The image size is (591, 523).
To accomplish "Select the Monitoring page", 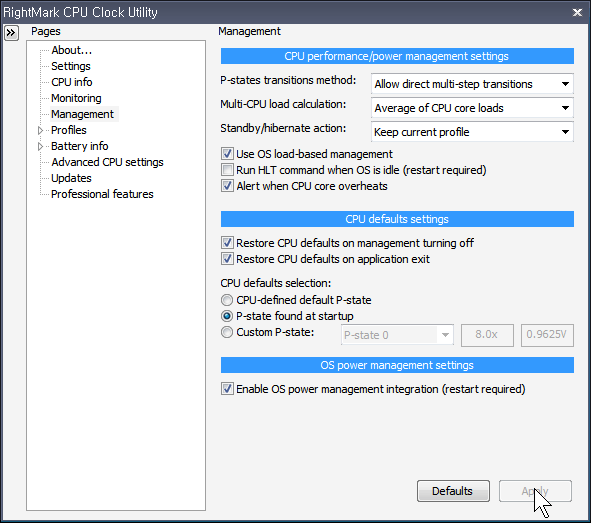I will pos(76,98).
